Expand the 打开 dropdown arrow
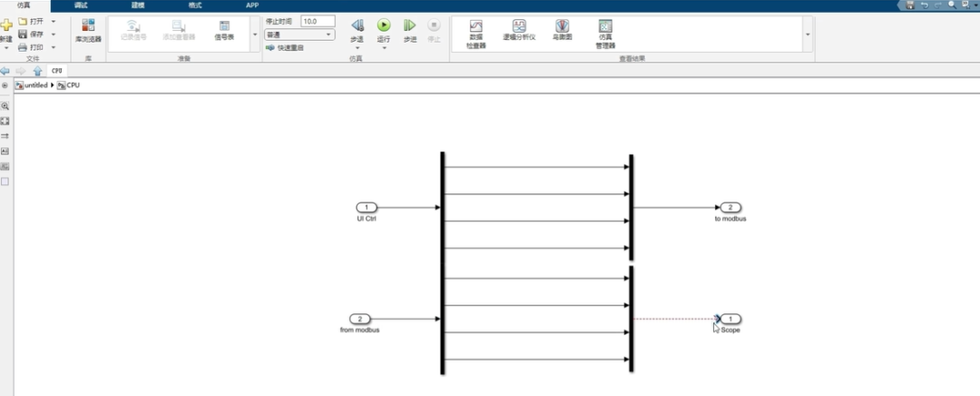Image resolution: width=980 pixels, height=396 pixels. (54, 21)
